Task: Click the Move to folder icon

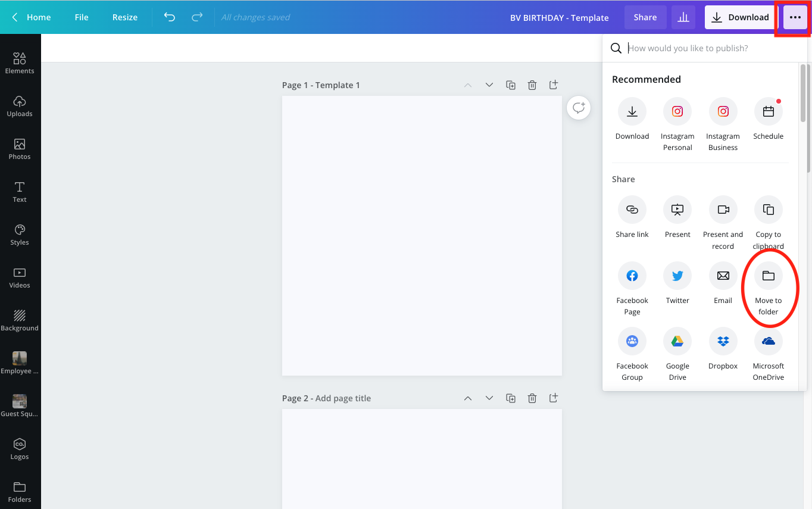Action: pos(768,276)
